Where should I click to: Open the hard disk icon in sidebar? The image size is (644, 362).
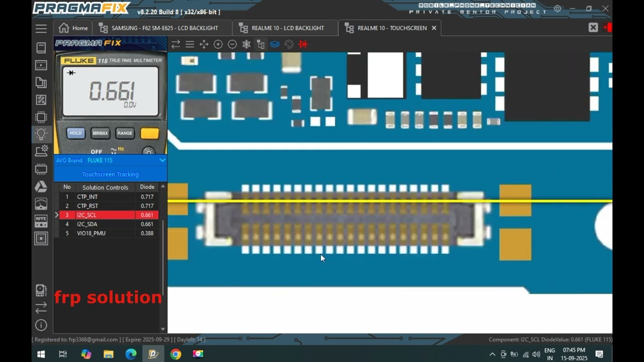click(x=41, y=290)
